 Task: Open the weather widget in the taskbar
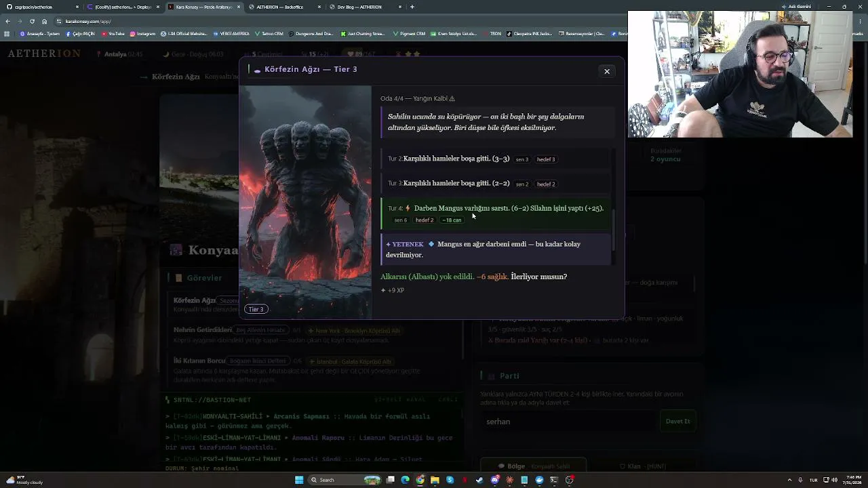click(24, 480)
